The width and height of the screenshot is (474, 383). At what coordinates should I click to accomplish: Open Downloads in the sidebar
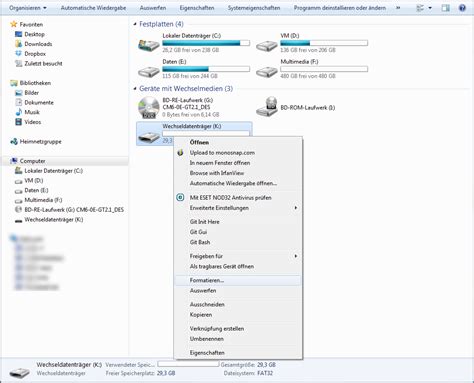point(38,44)
